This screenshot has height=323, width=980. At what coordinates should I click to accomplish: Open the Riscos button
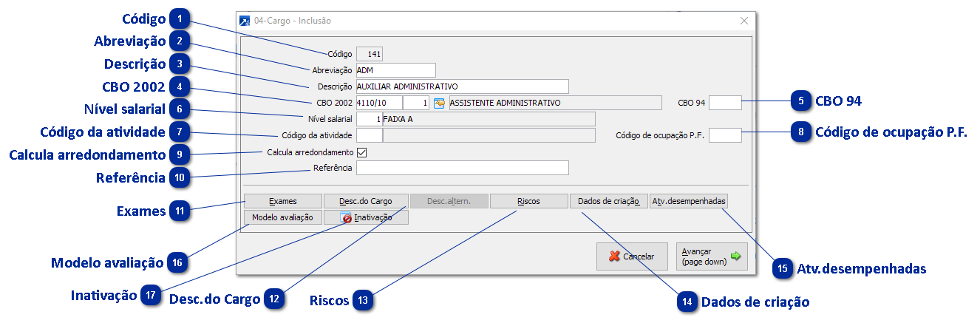pos(528,201)
